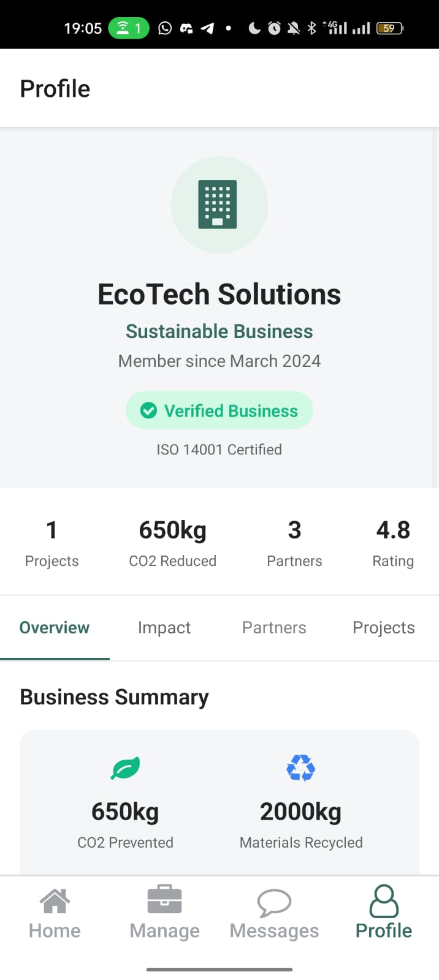
Task: Tap the ISO 14001 Certified label
Action: [219, 450]
